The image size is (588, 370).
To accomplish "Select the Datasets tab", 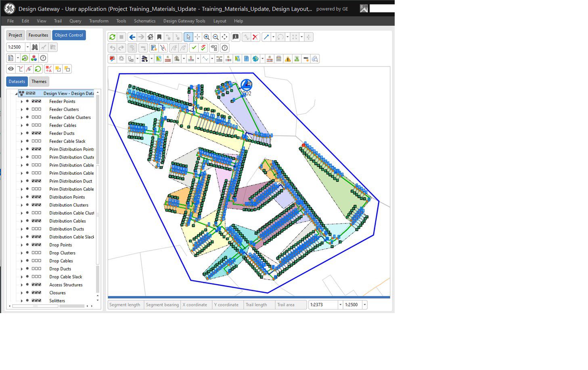I will point(17,82).
